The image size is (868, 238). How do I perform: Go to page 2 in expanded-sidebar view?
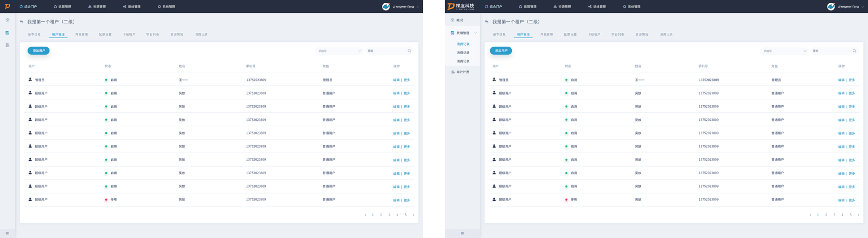(x=826, y=215)
